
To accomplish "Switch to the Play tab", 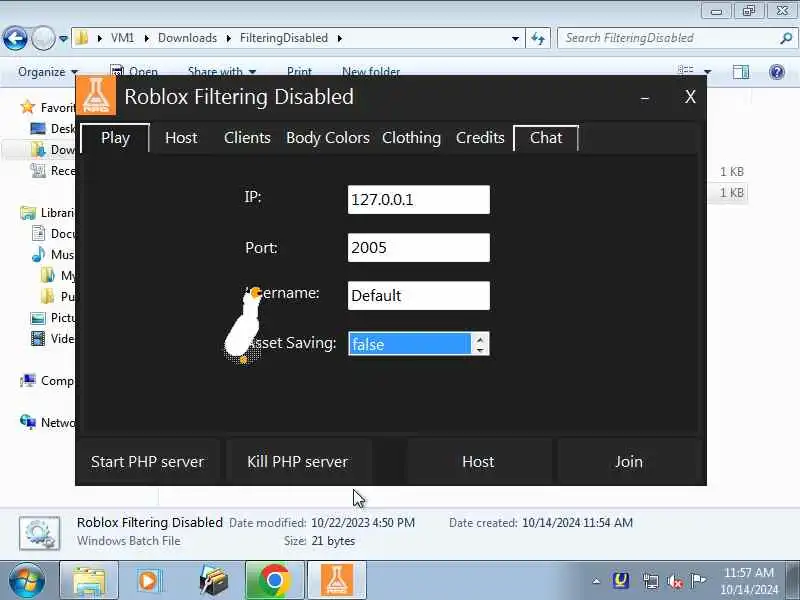I will click(x=115, y=138).
